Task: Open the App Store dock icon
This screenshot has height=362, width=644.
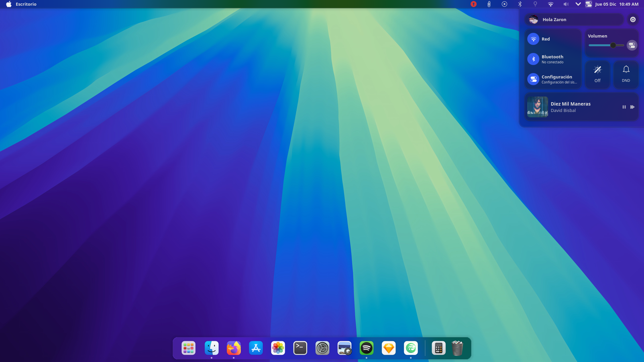Action: coord(256,348)
